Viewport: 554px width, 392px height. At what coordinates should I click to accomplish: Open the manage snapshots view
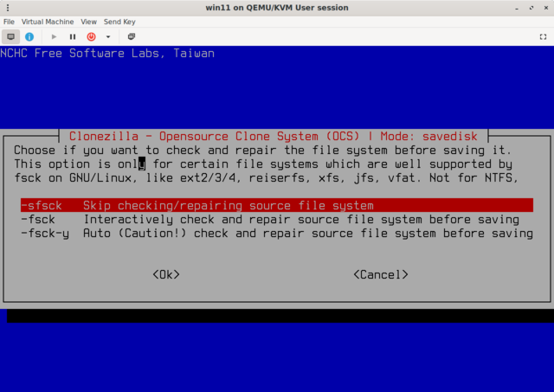click(132, 37)
